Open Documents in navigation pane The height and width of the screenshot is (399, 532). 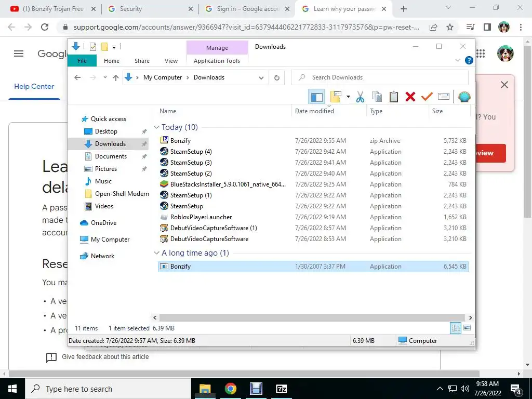[x=111, y=156]
